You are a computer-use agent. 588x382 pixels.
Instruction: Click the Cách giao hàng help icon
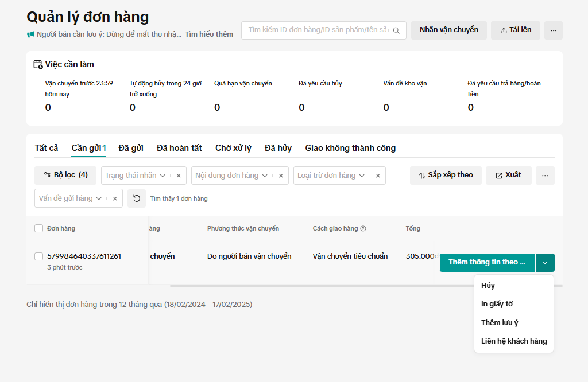(363, 229)
